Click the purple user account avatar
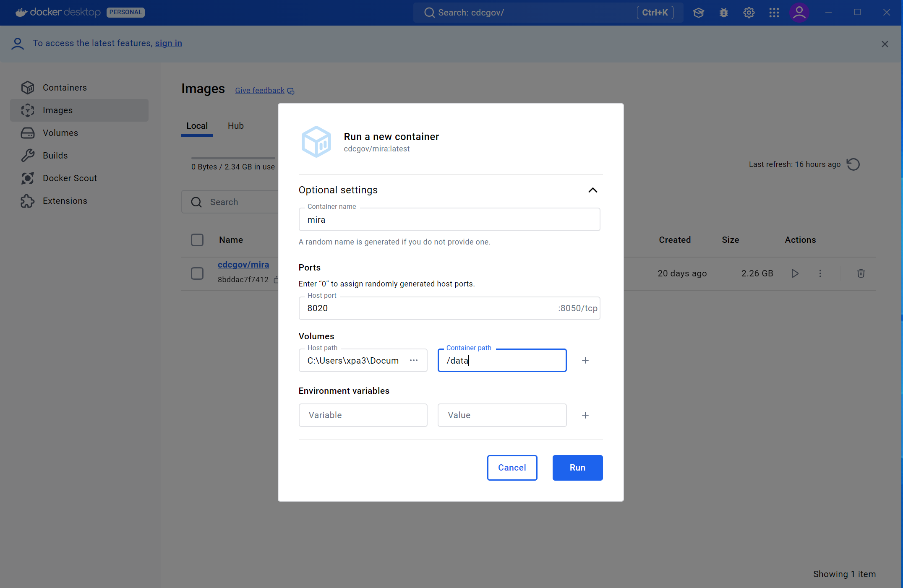Viewport: 903px width, 588px height. coord(799,12)
